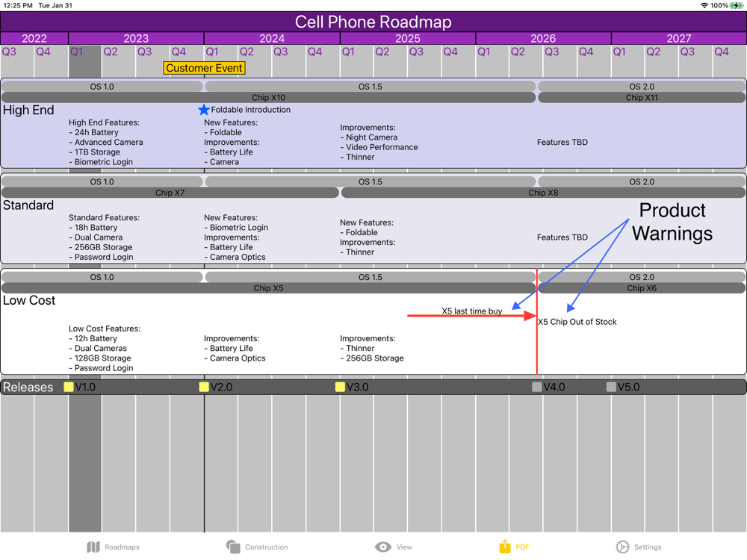This screenshot has height=560, width=747.
Task: Select High End OS 1.0 bar
Action: [x=102, y=87]
